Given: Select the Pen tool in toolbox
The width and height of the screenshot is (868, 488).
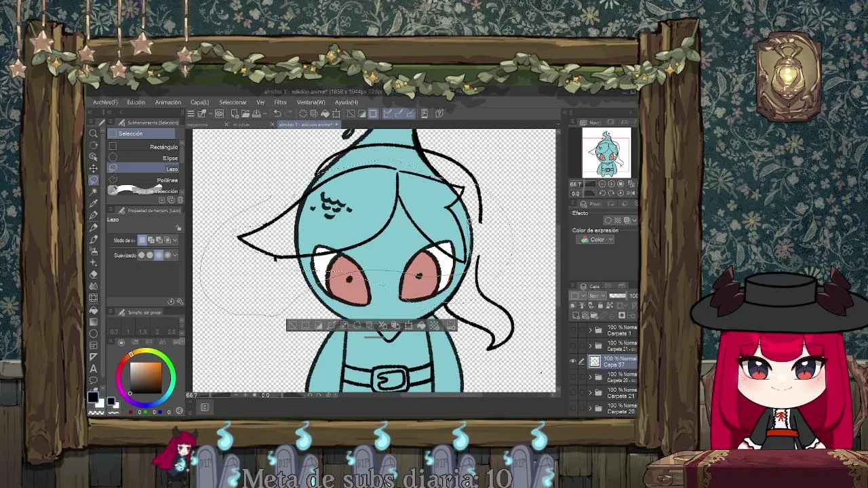Looking at the screenshot, I should point(94,216).
